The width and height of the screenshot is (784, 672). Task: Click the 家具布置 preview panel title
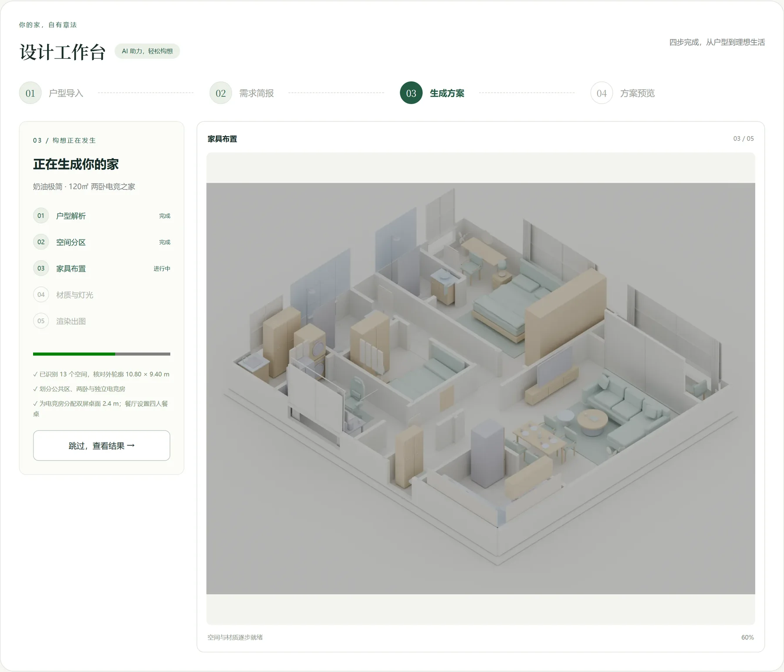coord(222,139)
